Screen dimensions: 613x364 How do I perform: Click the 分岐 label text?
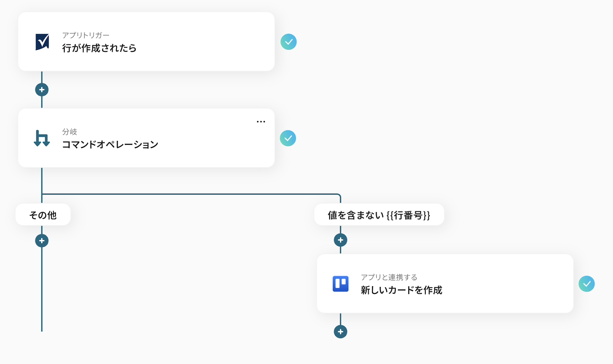(x=70, y=132)
